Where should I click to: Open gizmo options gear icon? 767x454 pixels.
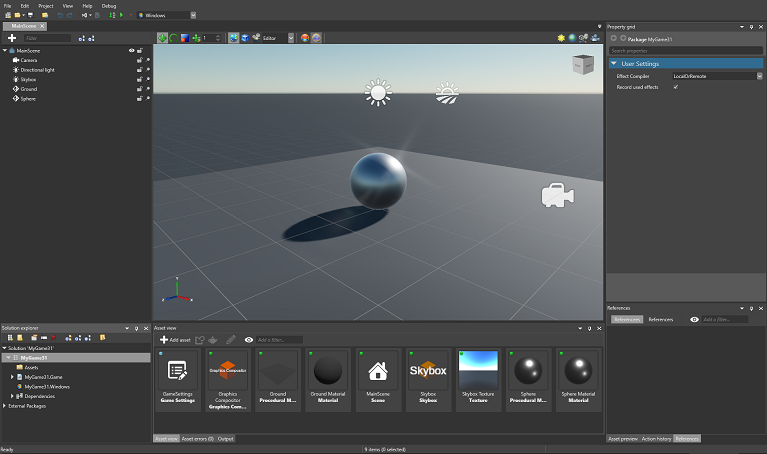tap(583, 38)
